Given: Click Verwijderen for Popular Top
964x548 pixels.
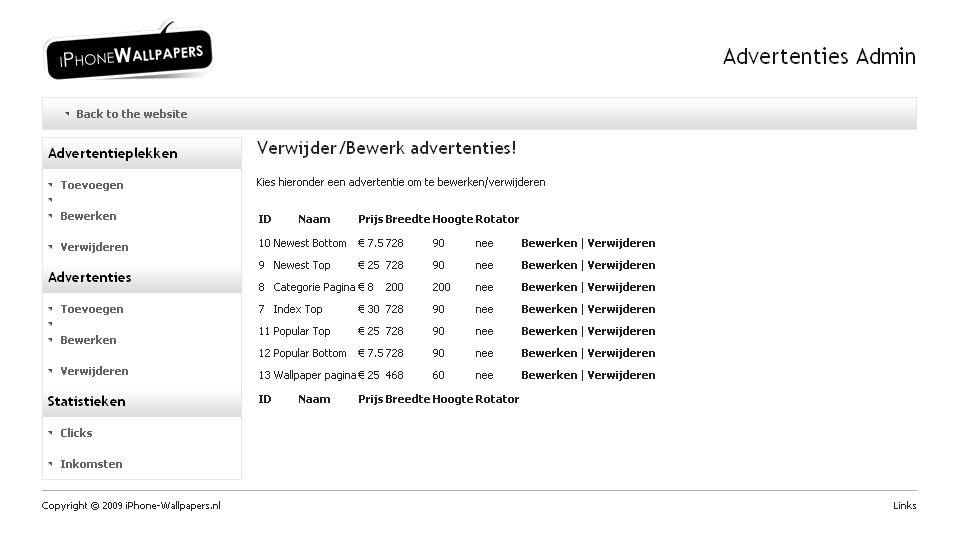Looking at the screenshot, I should pos(621,331).
